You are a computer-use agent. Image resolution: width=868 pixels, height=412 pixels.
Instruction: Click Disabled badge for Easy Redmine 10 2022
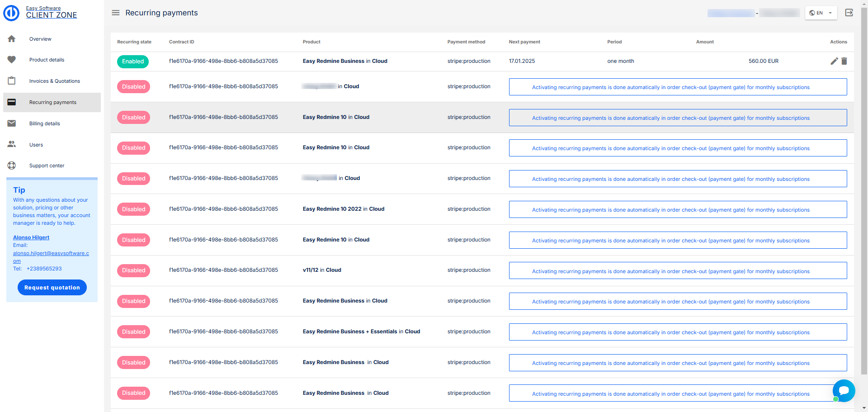pos(133,209)
